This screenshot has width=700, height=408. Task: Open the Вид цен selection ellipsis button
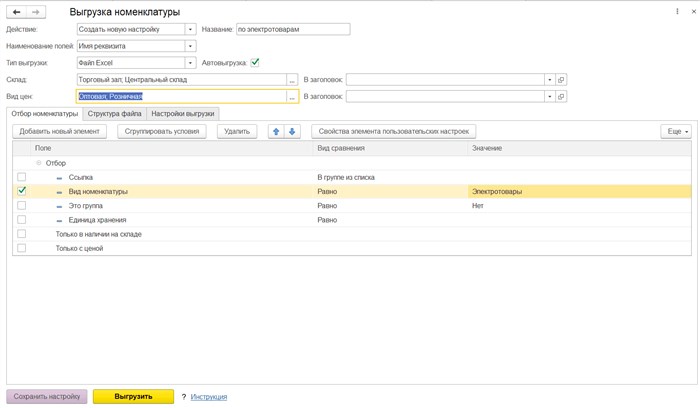292,96
